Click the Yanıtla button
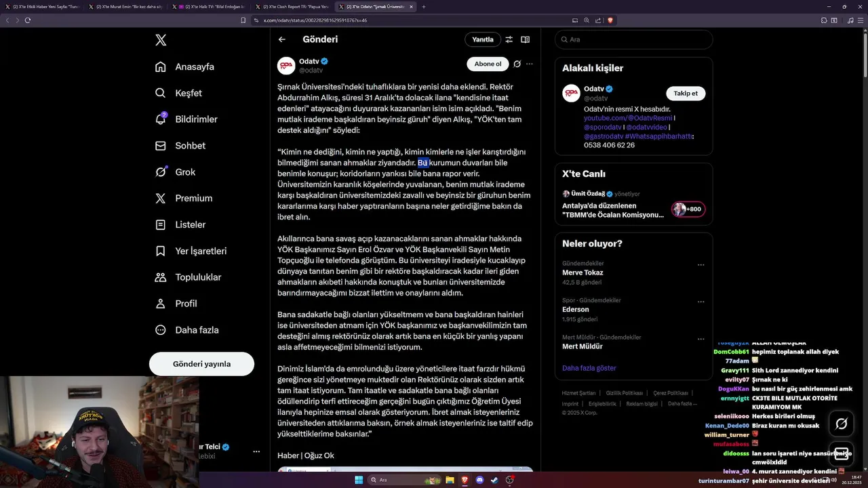 [483, 39]
